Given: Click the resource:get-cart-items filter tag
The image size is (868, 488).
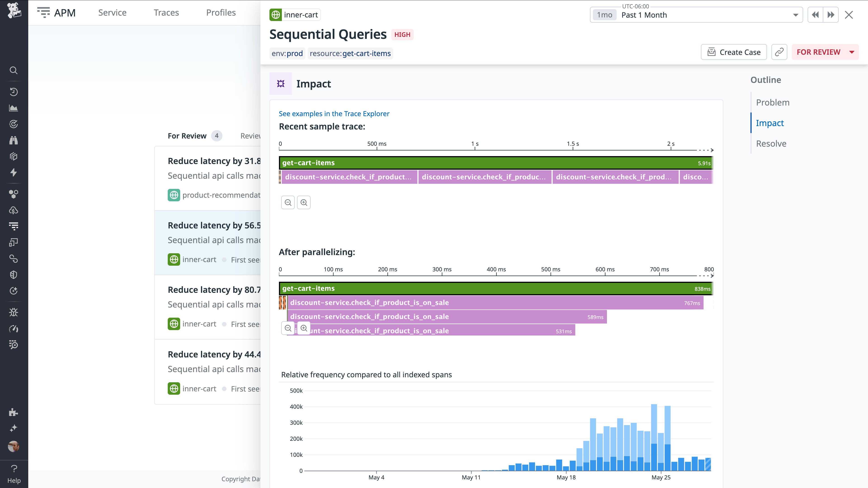Looking at the screenshot, I should point(350,53).
